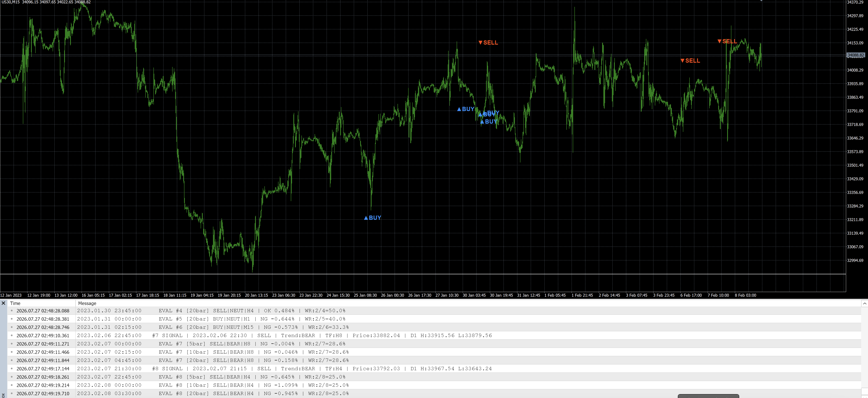Click the 34008.29 price axis label
This screenshot has height=398, width=868.
point(855,70)
